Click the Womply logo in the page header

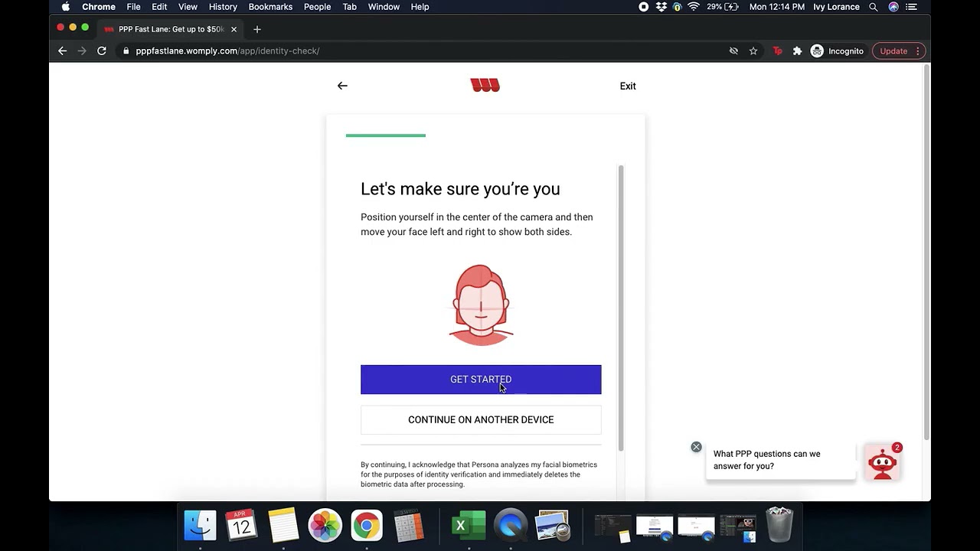click(x=485, y=86)
